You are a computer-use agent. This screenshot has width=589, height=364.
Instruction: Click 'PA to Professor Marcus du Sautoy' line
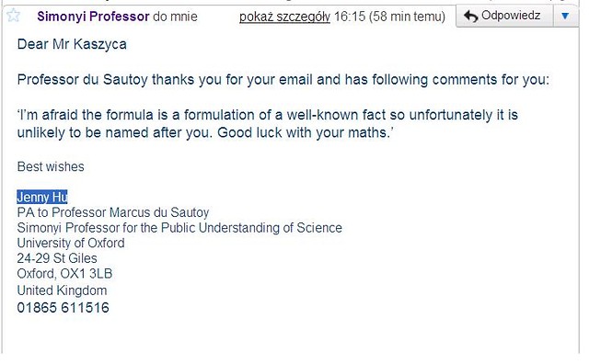pyautogui.click(x=113, y=212)
